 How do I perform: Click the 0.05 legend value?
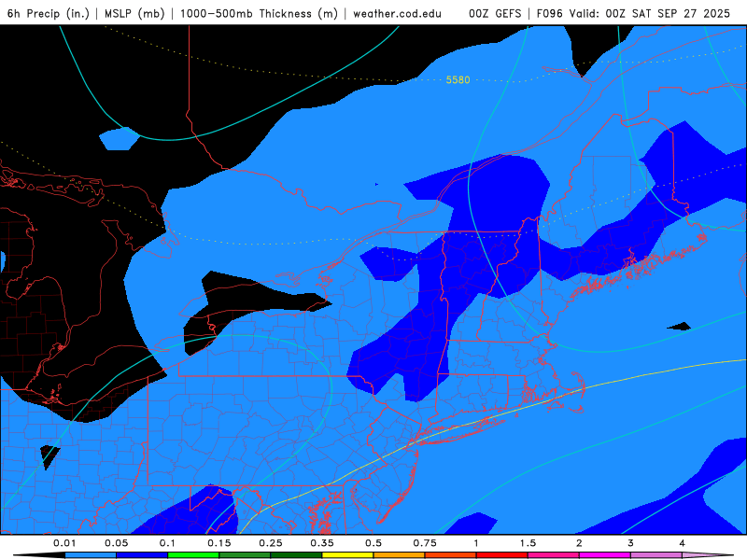click(x=116, y=543)
